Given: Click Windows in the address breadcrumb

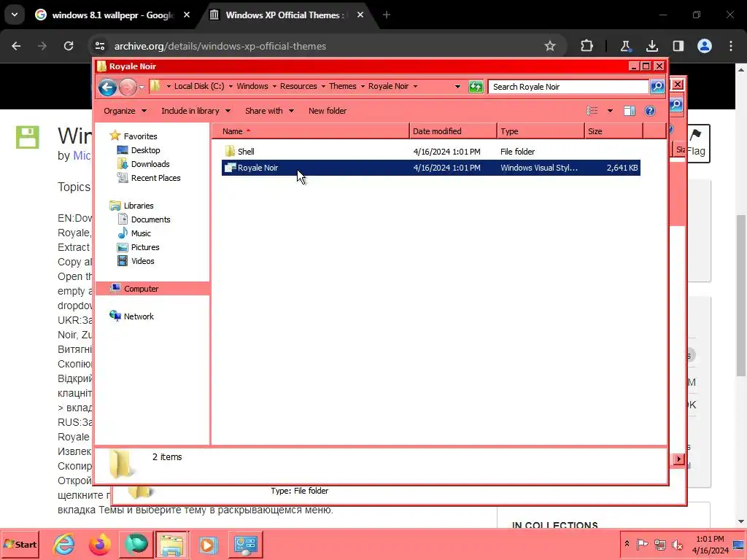Looking at the screenshot, I should 252,86.
